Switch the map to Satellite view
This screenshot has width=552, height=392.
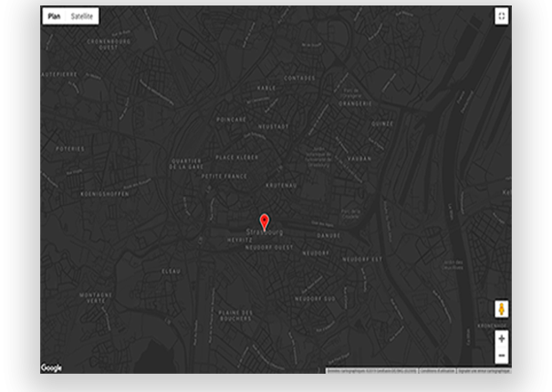[x=82, y=16]
